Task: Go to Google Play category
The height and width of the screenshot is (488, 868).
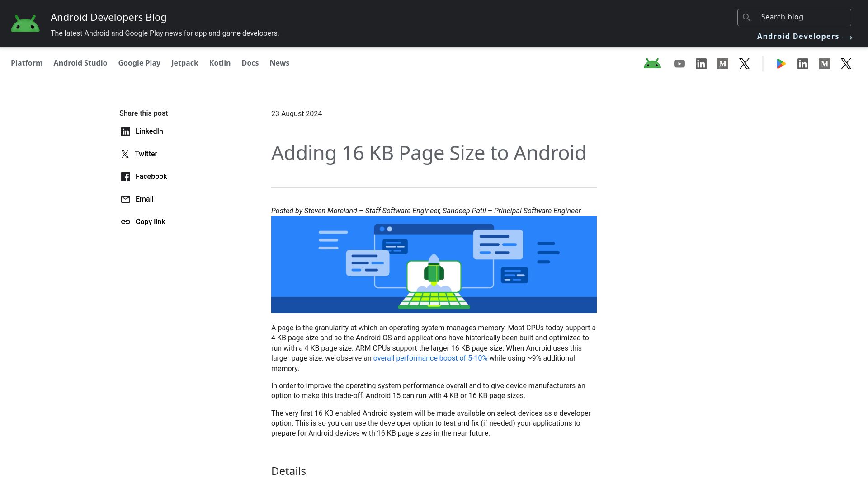Action: click(139, 63)
